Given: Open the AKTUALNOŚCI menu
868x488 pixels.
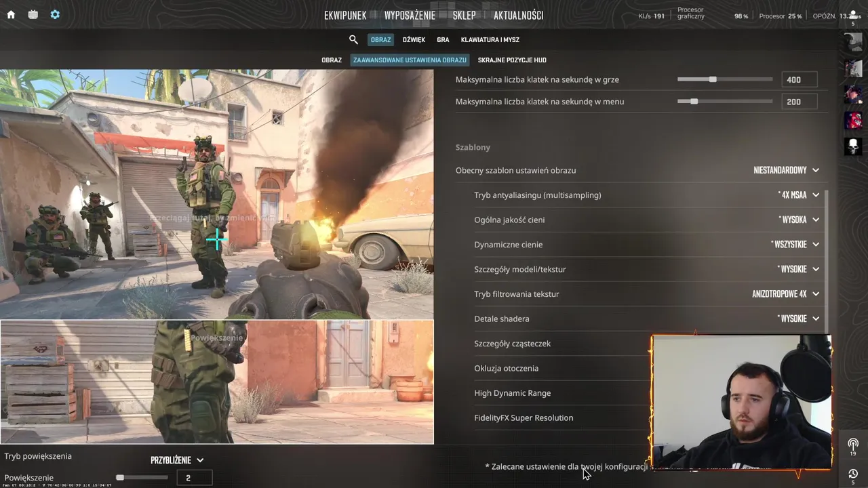Looking at the screenshot, I should pos(518,15).
